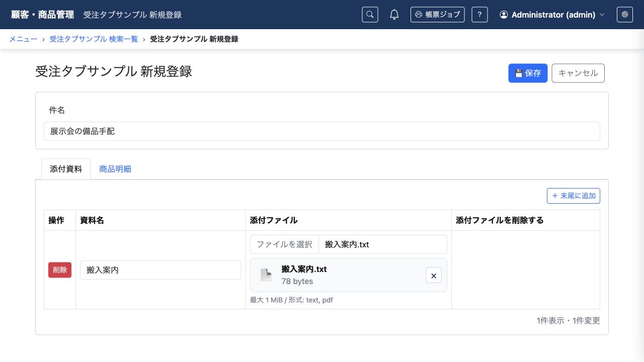Open notifications bell icon

pyautogui.click(x=394, y=15)
